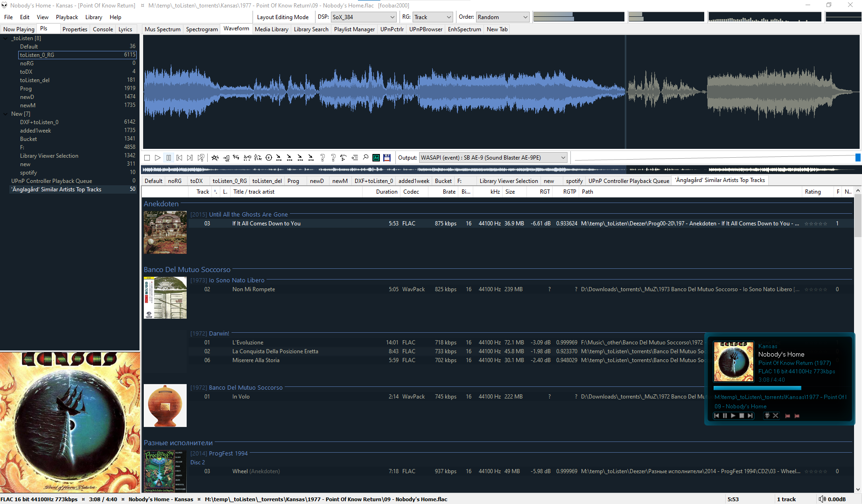The height and width of the screenshot is (504, 862).
Task: Open the DSP preset dropdown showing SoX_384
Action: coord(364,17)
